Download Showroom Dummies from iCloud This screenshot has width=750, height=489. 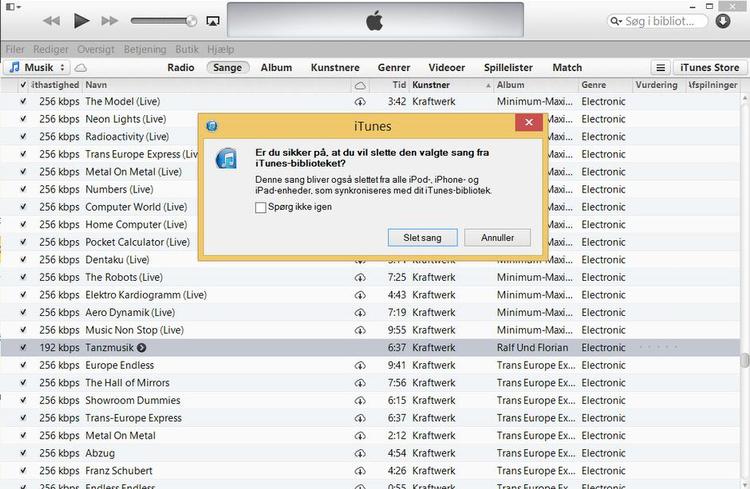[360, 401]
